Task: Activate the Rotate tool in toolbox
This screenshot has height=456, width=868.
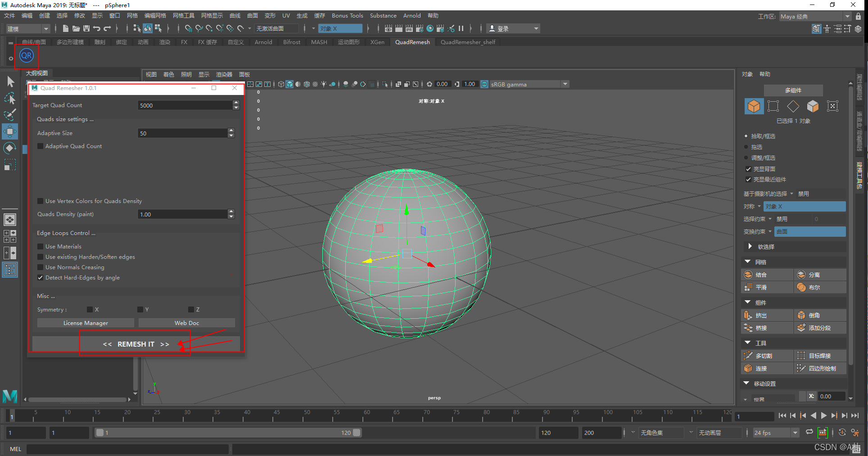Action: (x=10, y=148)
